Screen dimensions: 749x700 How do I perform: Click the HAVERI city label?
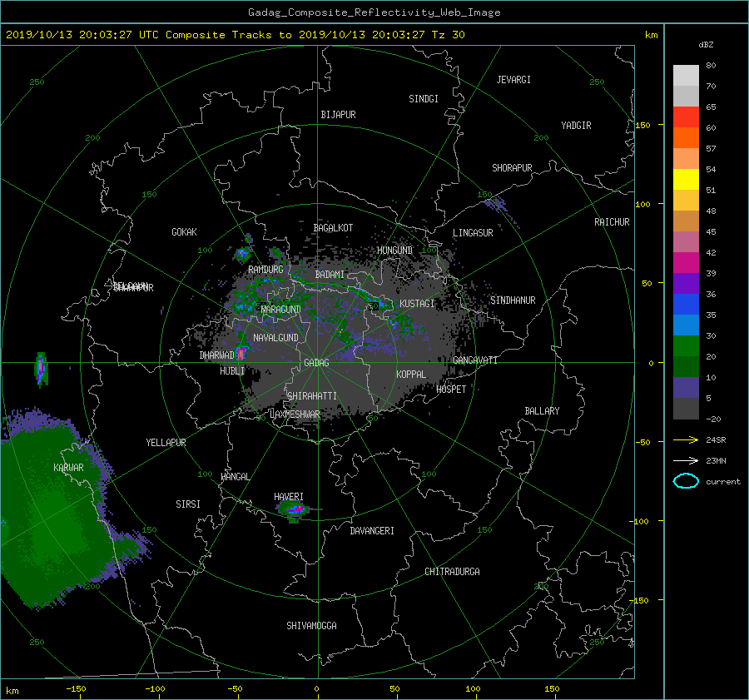click(x=289, y=497)
